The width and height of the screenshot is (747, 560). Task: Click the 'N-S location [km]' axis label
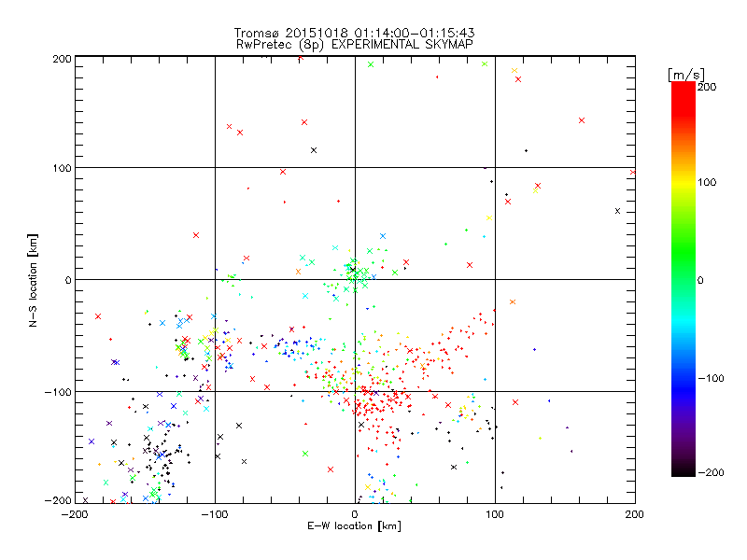click(33, 280)
